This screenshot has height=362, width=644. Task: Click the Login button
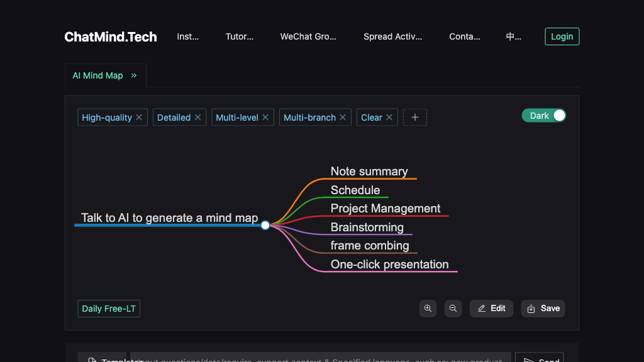pyautogui.click(x=562, y=36)
